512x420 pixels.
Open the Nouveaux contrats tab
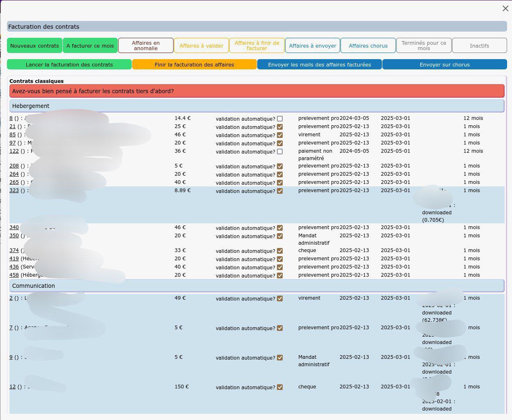coord(34,46)
